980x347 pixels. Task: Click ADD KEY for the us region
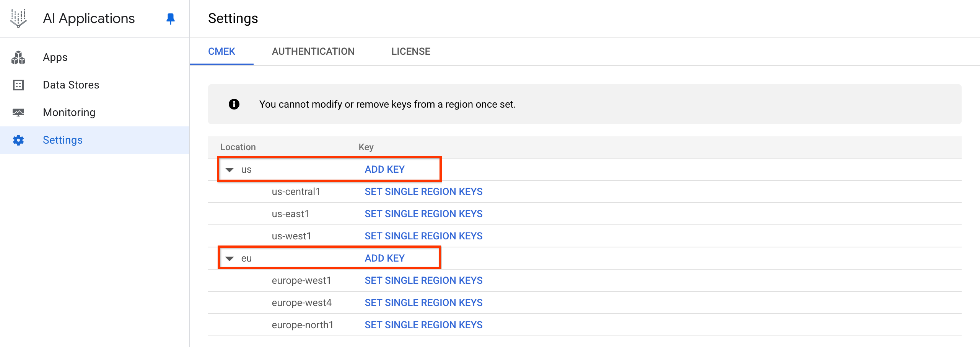384,169
